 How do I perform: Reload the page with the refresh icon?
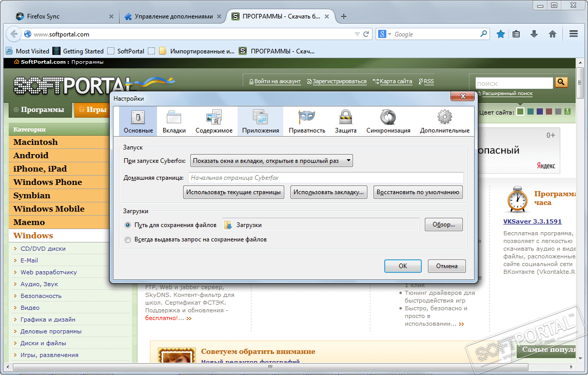pyautogui.click(x=366, y=34)
